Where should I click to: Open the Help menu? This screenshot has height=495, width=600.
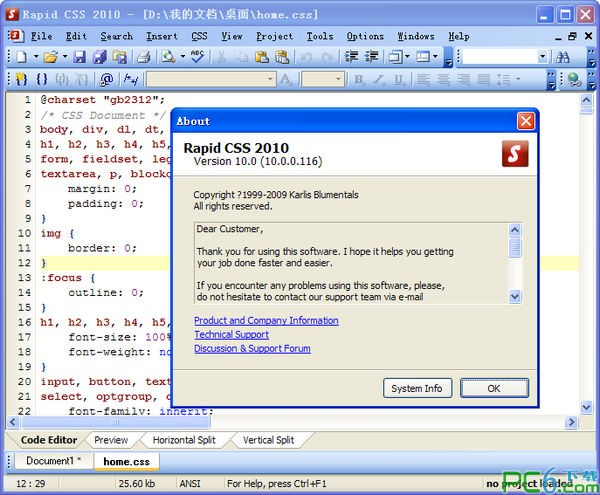(459, 36)
